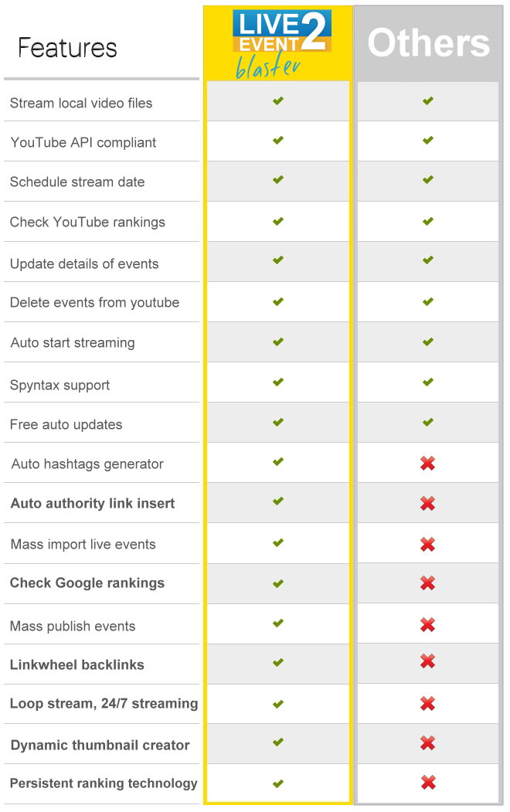Click Live Event Blaster checkmark for Loop stream row
Screen dimensions: 510x812
point(278,704)
